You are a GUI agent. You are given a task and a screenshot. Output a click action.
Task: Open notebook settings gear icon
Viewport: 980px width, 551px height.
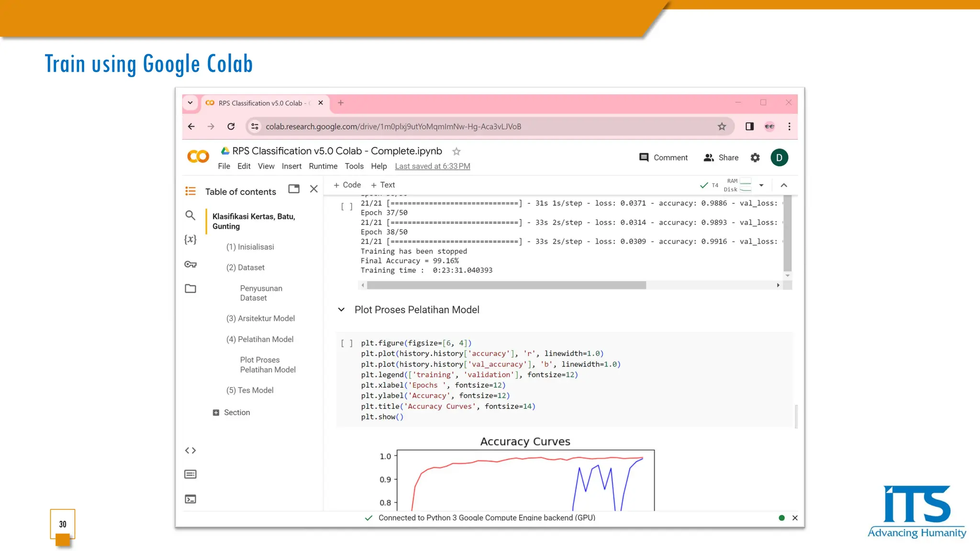click(755, 157)
